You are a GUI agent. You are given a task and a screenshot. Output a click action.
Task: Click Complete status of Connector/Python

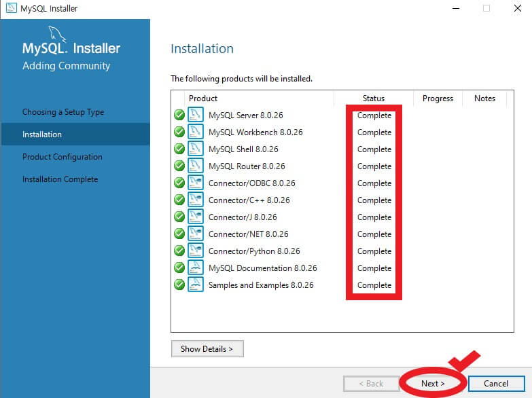[x=374, y=251]
